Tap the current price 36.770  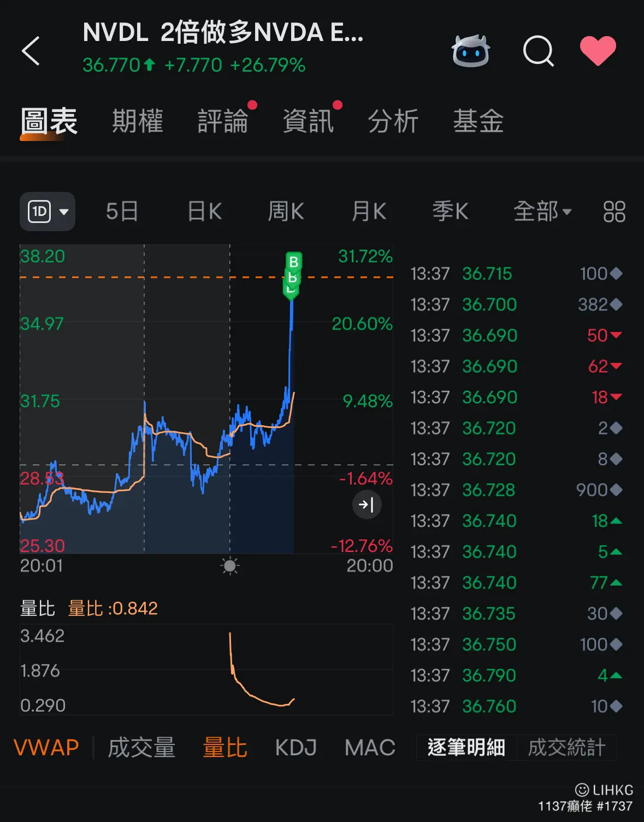(111, 65)
